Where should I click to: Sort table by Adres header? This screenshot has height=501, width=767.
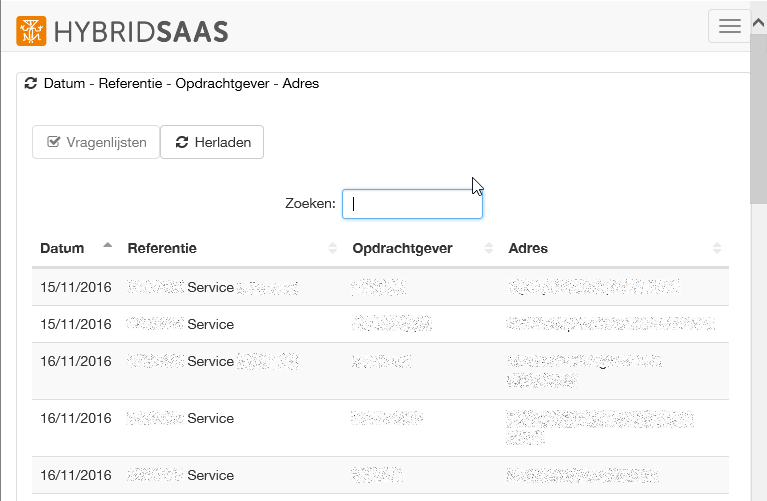pyautogui.click(x=528, y=248)
